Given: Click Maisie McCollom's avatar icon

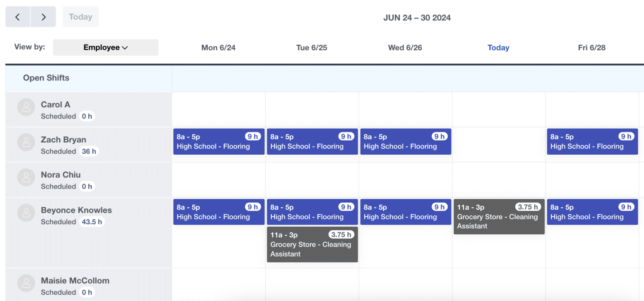Looking at the screenshot, I should (26, 283).
